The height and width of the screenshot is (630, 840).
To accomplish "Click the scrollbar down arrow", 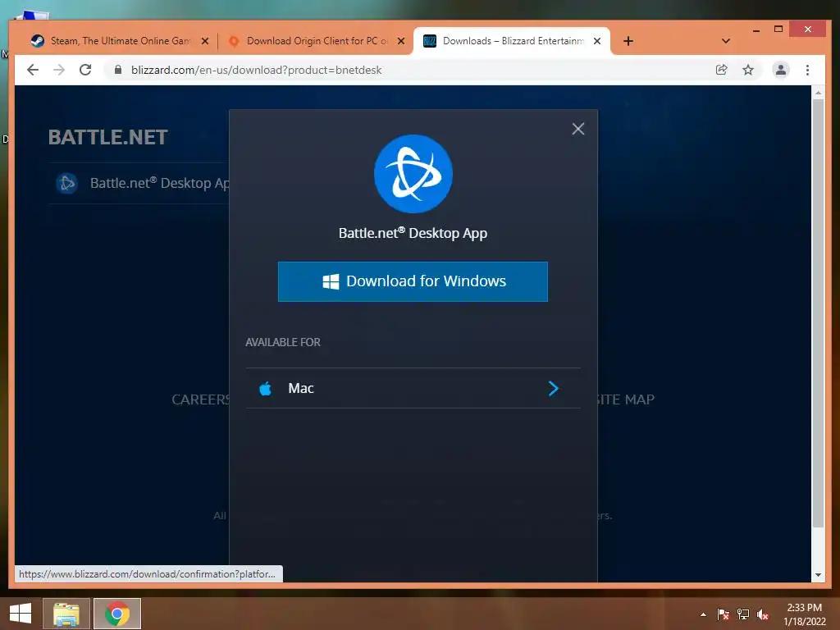I will 818,575.
